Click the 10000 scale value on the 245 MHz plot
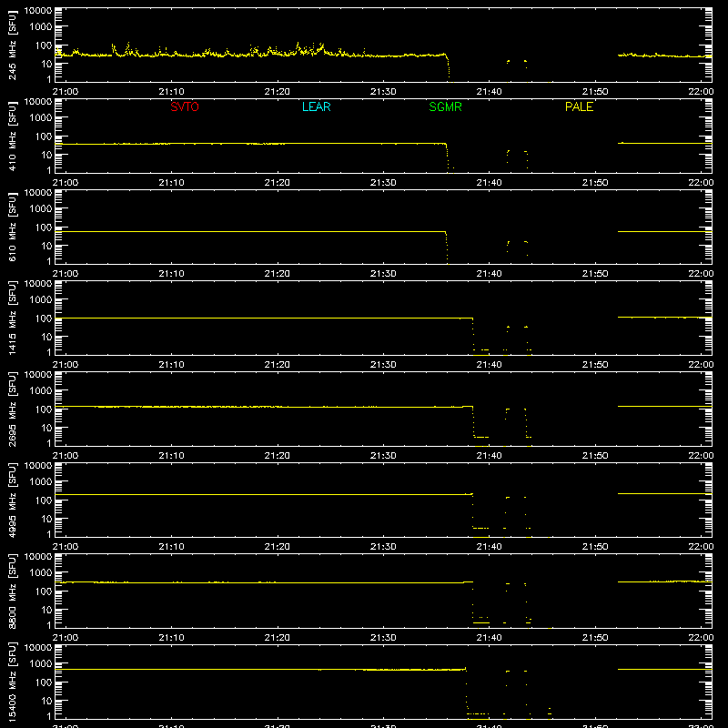The width and height of the screenshot is (728, 728). click(x=38, y=11)
